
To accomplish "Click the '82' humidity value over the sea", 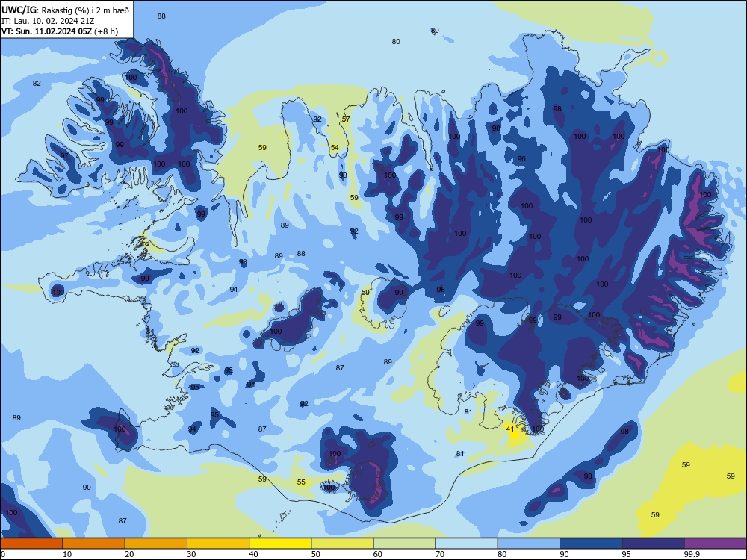I will 37,84.
